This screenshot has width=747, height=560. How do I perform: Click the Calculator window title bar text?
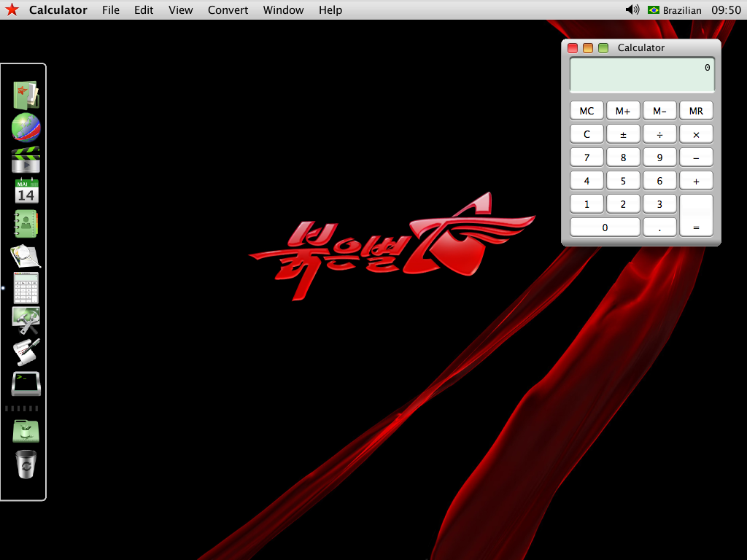(x=640, y=47)
